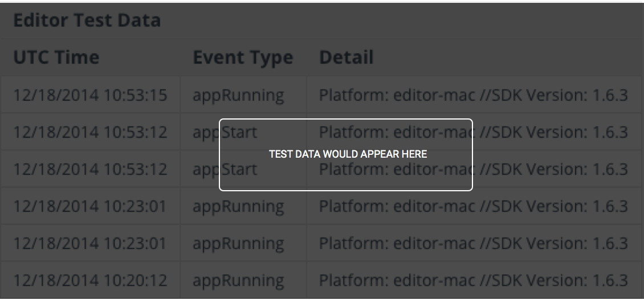Click the "Editor Test Data" table title

pos(87,20)
